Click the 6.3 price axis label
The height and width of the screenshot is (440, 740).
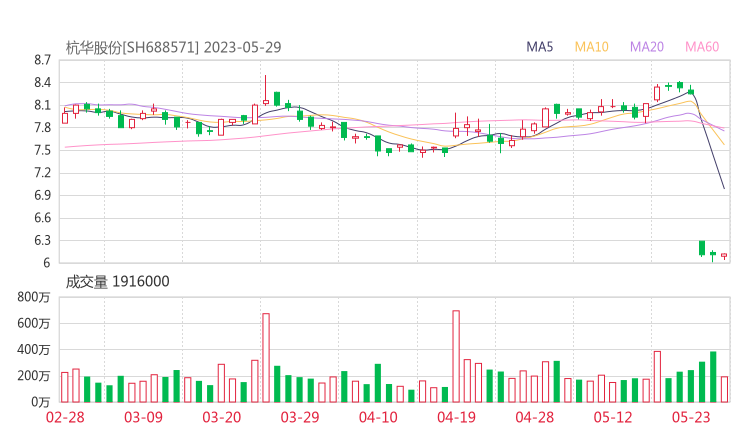click(42, 240)
